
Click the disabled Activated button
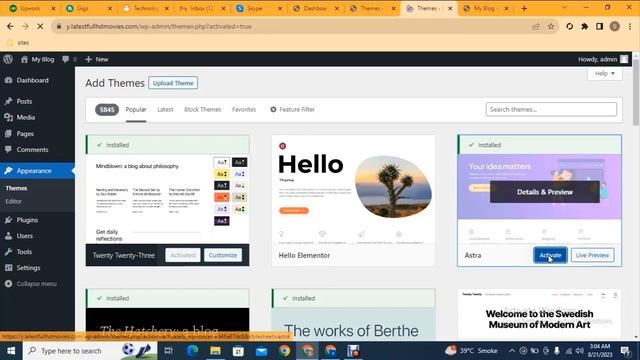[x=183, y=255]
